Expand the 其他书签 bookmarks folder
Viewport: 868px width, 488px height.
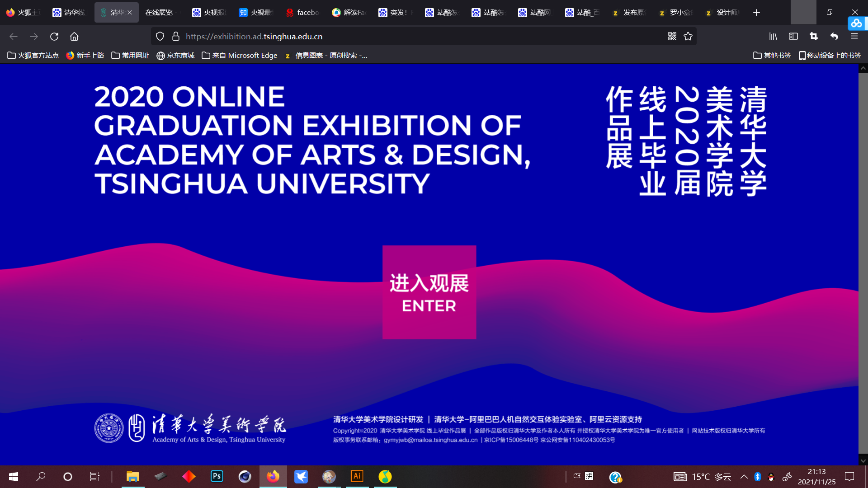coord(772,56)
